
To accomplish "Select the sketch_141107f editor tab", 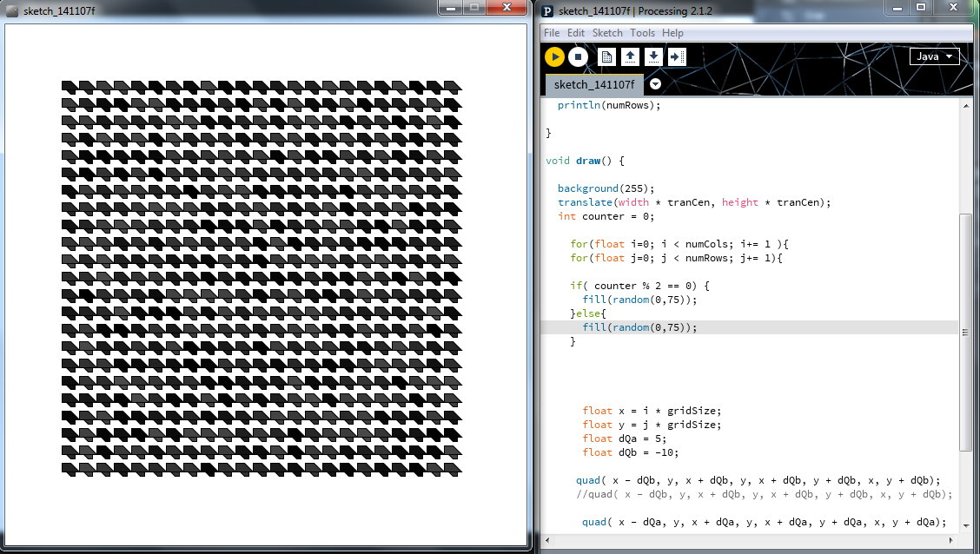I will pyautogui.click(x=594, y=84).
